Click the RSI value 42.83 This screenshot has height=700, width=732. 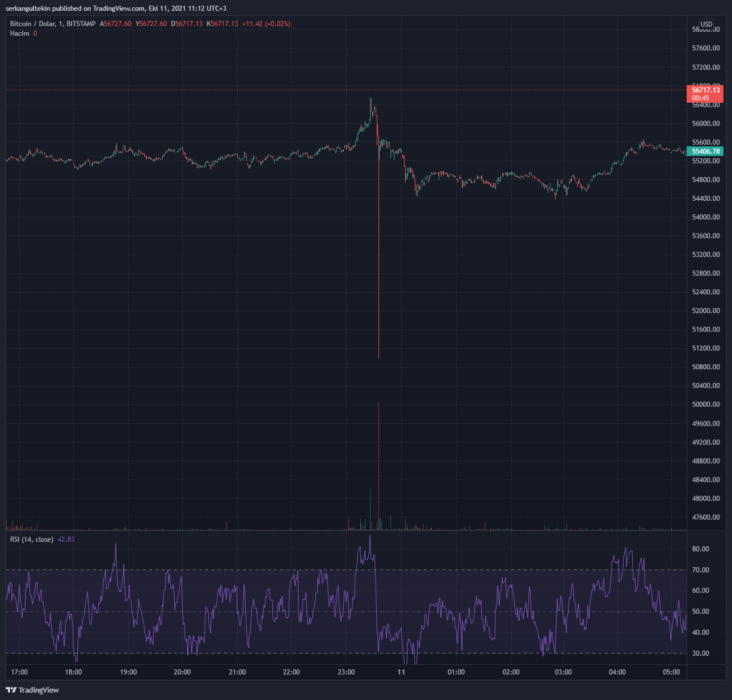tap(66, 539)
